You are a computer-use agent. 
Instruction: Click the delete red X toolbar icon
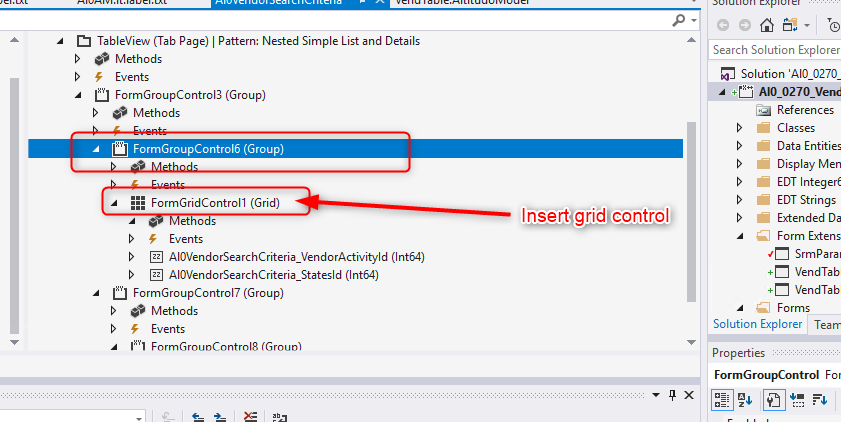pos(251,417)
